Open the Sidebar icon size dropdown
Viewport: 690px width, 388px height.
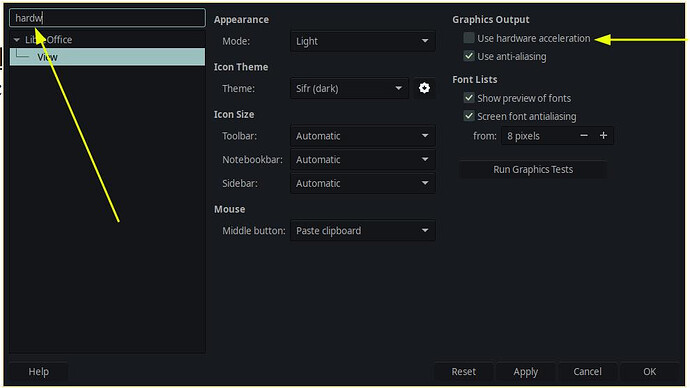point(363,183)
